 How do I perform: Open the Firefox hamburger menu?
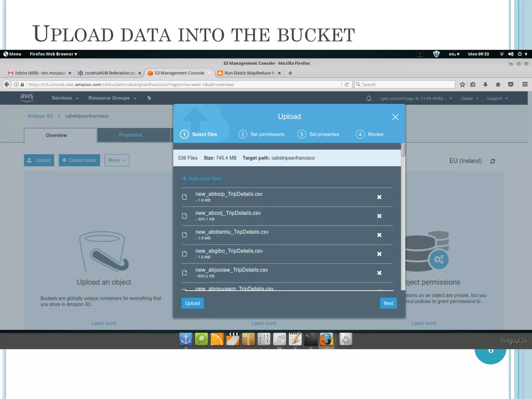click(x=525, y=84)
